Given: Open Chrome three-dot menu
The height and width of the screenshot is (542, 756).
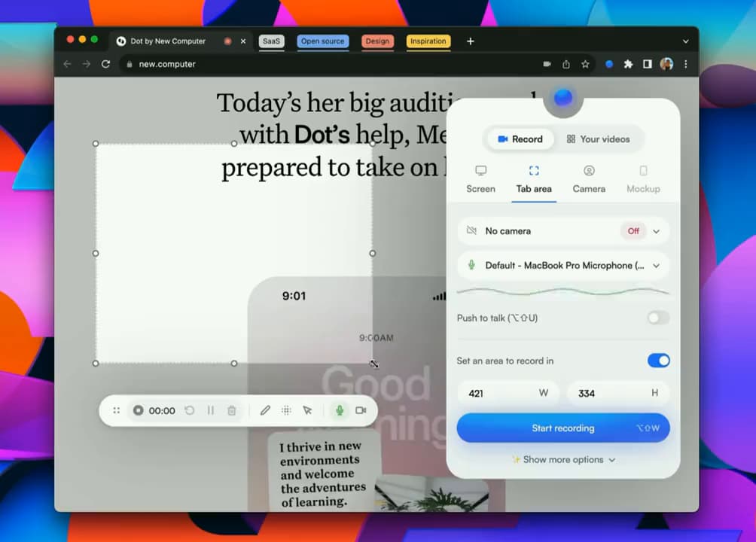Looking at the screenshot, I should [686, 64].
